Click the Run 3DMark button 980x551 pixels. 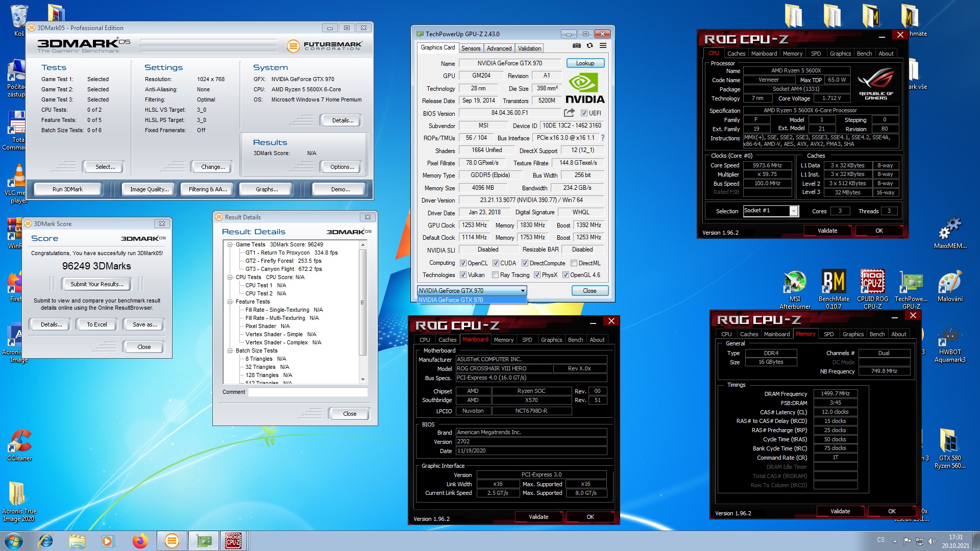[x=67, y=189]
